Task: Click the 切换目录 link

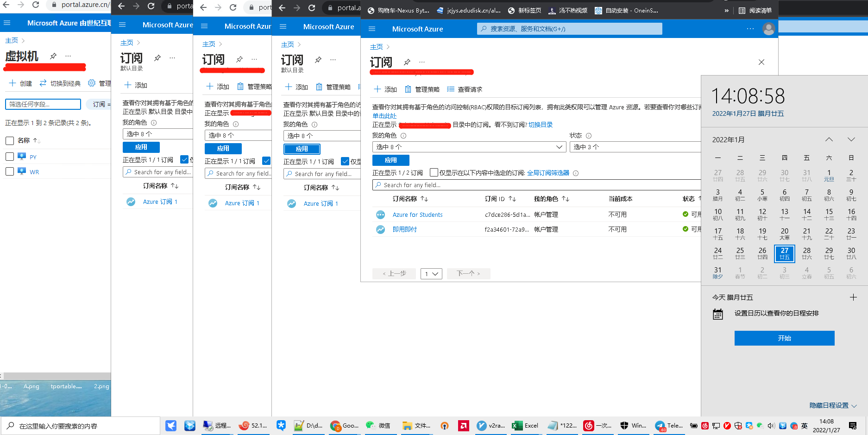Action: point(541,125)
